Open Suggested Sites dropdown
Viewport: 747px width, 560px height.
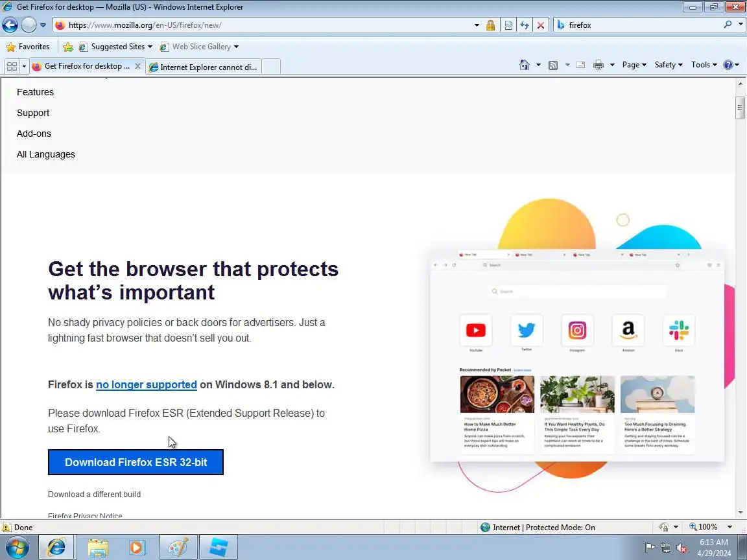115,47
